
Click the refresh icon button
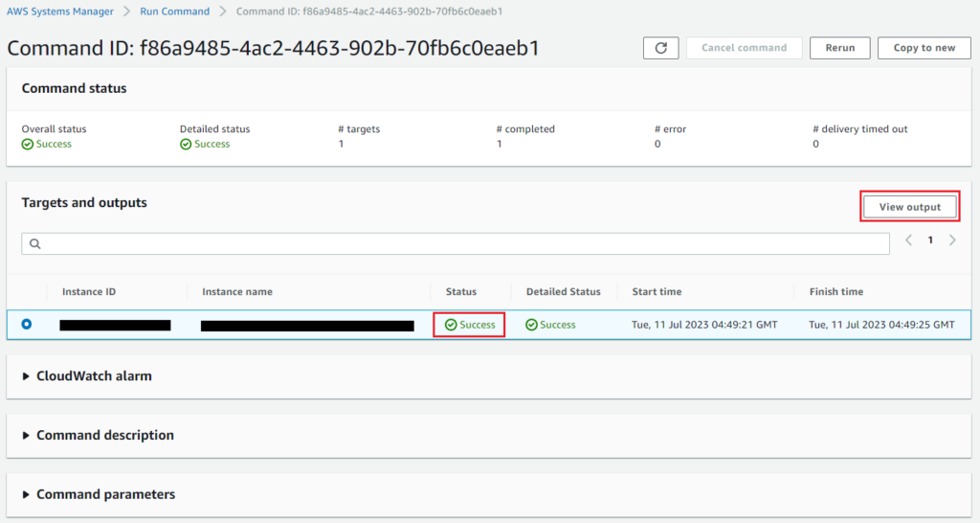pos(661,48)
